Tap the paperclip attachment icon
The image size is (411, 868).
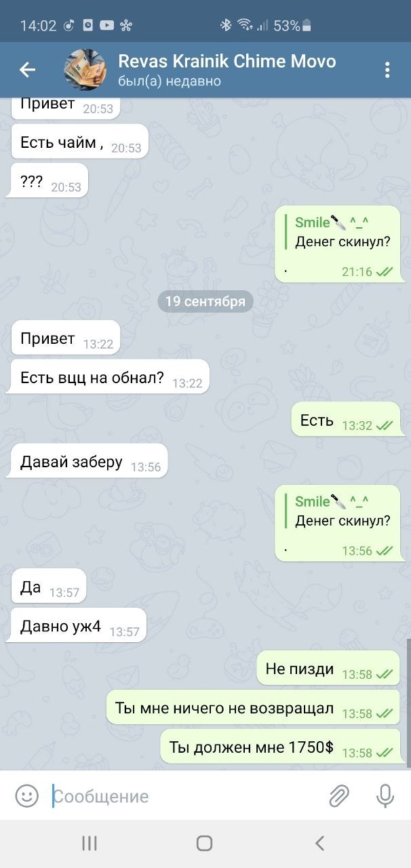click(x=338, y=795)
